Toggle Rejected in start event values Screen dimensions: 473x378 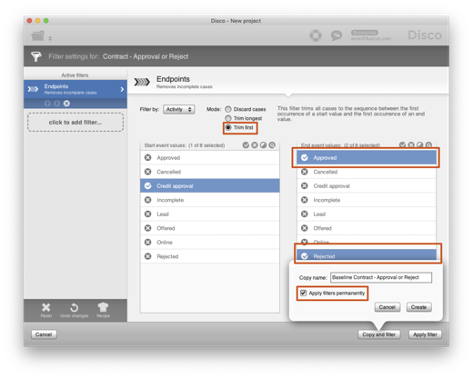[x=210, y=256]
